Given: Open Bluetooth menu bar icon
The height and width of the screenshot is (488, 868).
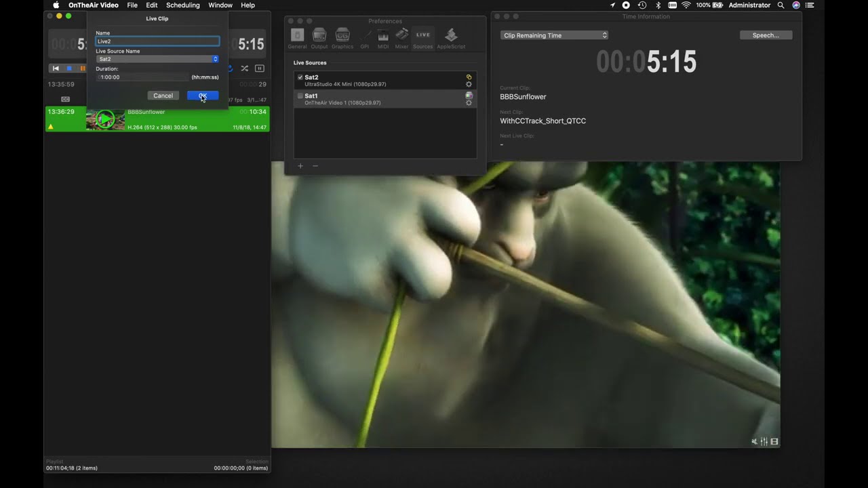Looking at the screenshot, I should pos(657,5).
